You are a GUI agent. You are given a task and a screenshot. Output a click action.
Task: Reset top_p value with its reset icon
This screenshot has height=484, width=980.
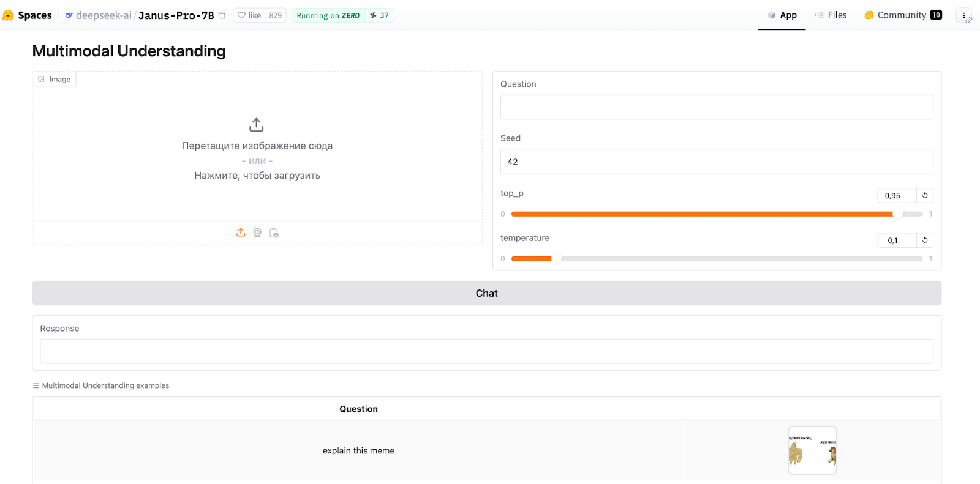925,195
